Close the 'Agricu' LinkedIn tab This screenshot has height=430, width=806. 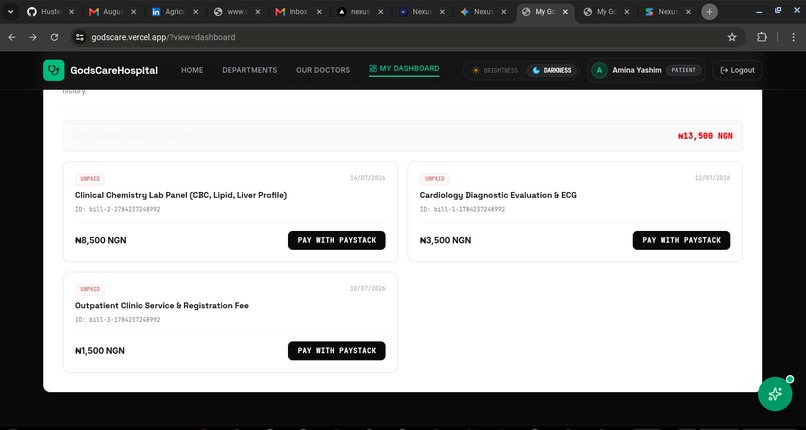tap(195, 12)
